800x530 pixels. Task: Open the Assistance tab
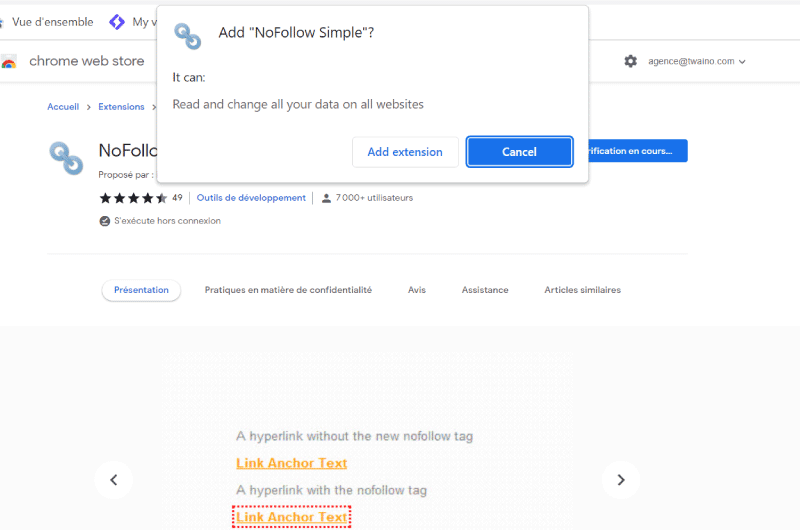pos(485,290)
